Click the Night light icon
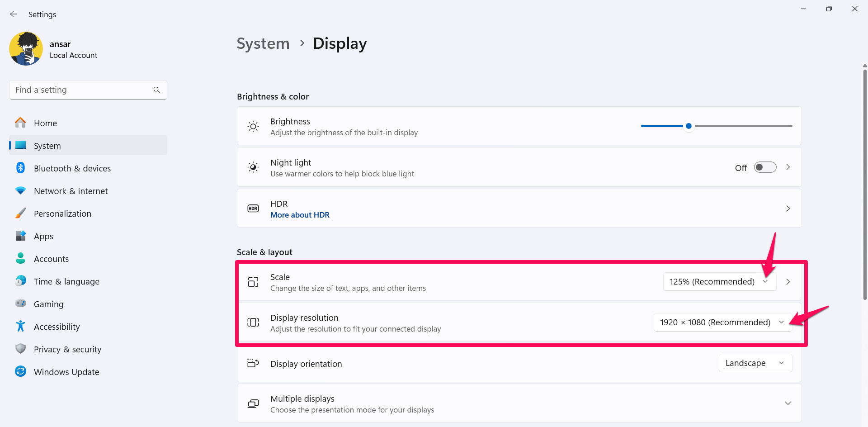The height and width of the screenshot is (427, 868). [253, 167]
